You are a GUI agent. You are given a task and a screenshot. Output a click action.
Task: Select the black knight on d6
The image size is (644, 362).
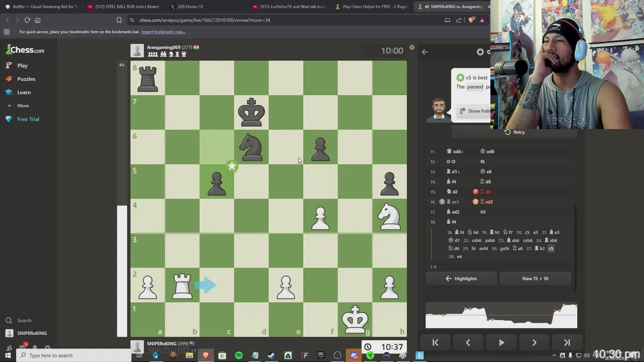point(252,147)
